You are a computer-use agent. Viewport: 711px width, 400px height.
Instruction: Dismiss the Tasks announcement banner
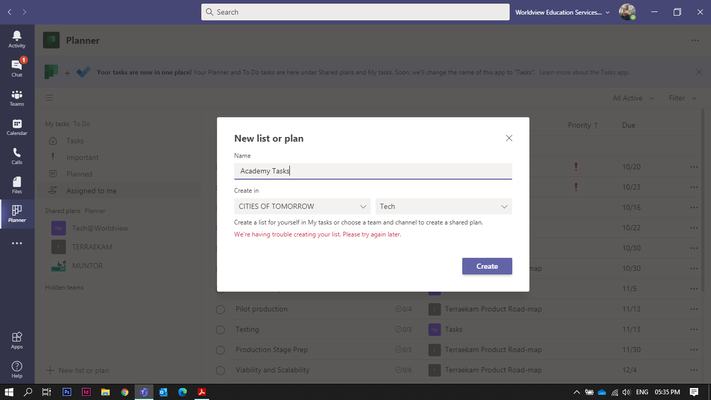tap(699, 72)
